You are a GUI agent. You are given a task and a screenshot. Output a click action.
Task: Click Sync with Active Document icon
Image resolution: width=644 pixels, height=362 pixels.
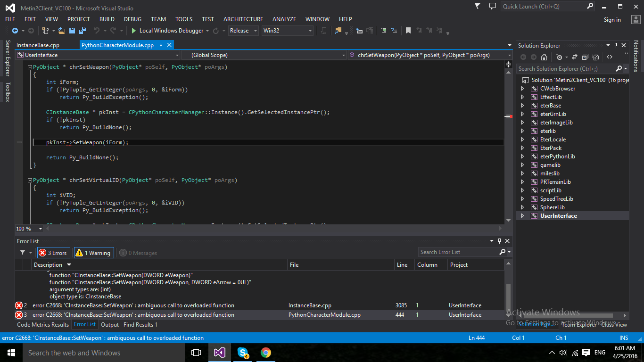point(575,57)
